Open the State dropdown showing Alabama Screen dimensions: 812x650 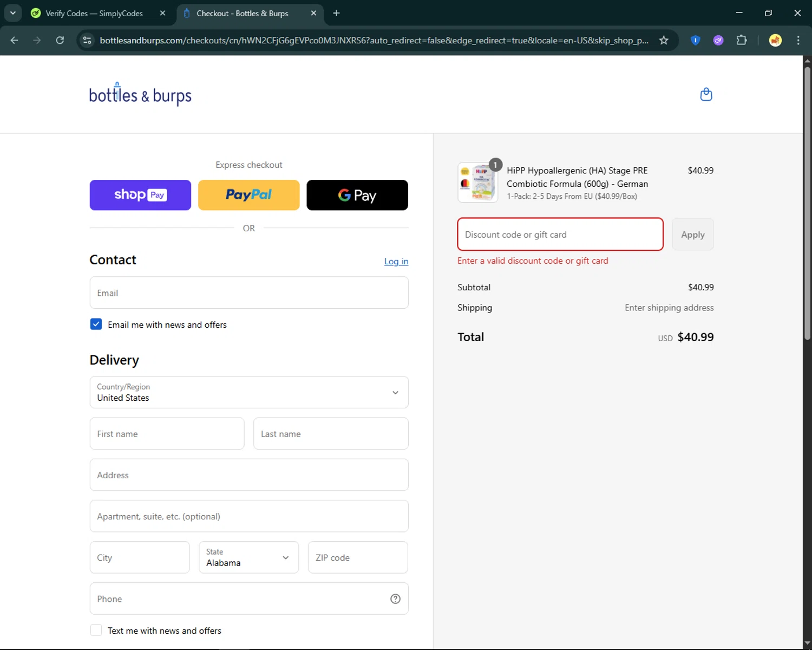tap(248, 557)
